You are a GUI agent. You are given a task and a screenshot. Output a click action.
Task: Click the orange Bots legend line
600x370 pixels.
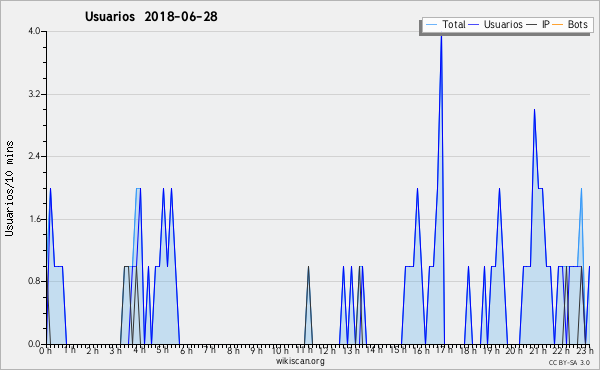558,25
